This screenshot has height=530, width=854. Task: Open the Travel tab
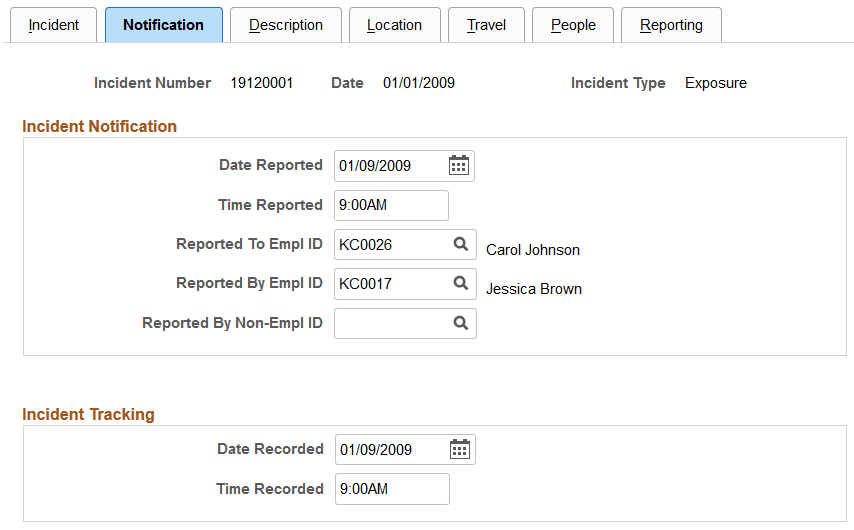(486, 25)
